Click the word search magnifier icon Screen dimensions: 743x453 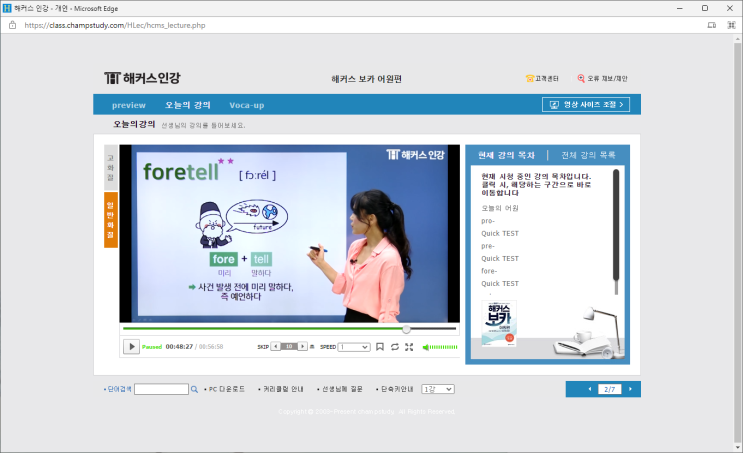tap(194, 389)
